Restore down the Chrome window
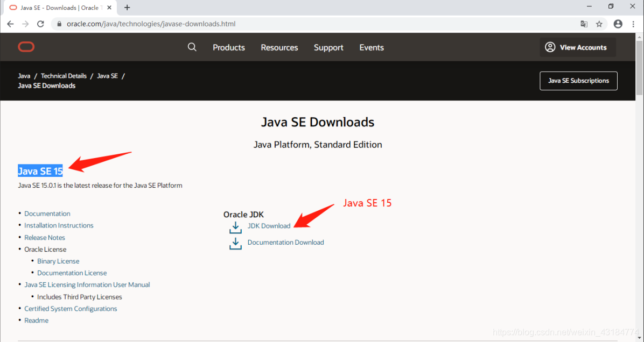 611,6
